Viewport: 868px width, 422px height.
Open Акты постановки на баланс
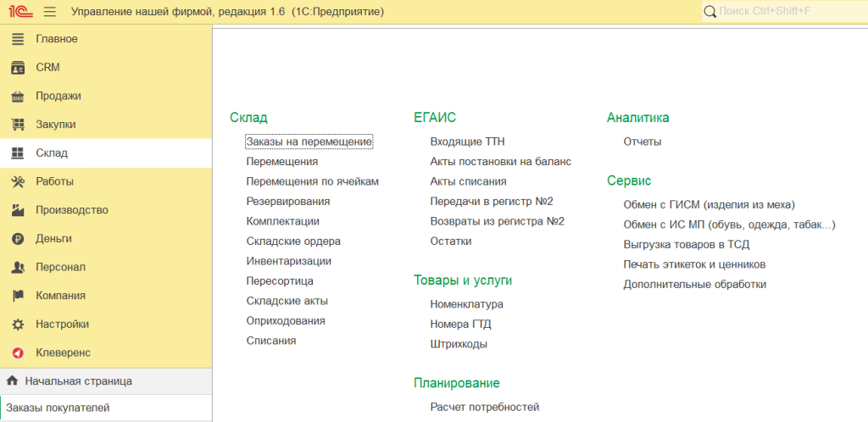pos(500,162)
